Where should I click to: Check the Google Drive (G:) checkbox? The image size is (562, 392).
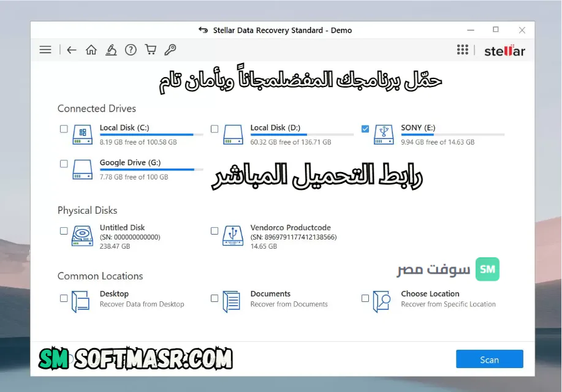tap(64, 164)
